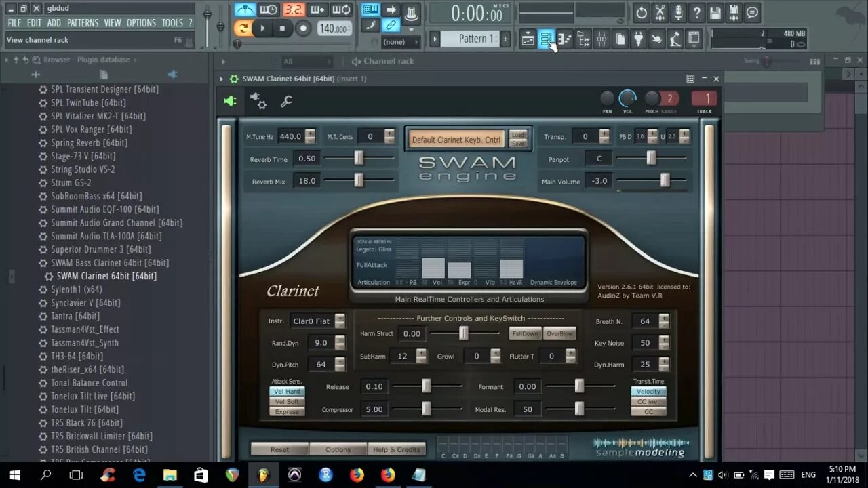Open File Explorer from taskbar
868x488 pixels.
(170, 475)
